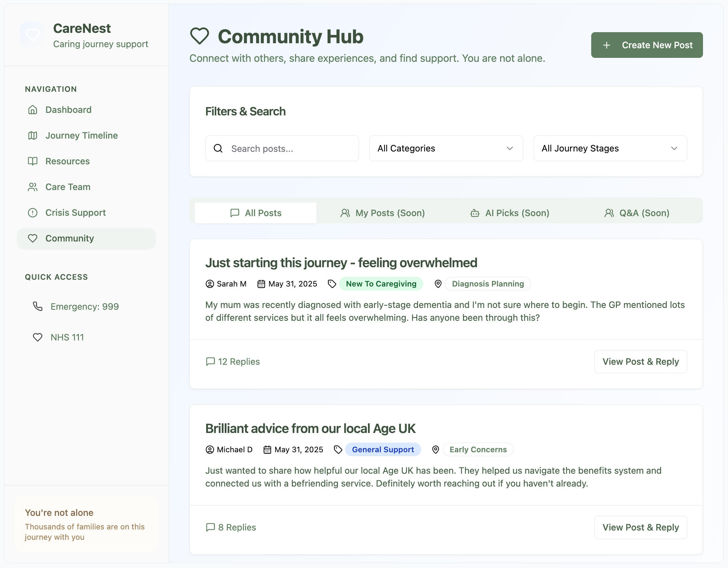728x568 pixels.
Task: View and reply to Sarah M's post
Action: point(640,362)
